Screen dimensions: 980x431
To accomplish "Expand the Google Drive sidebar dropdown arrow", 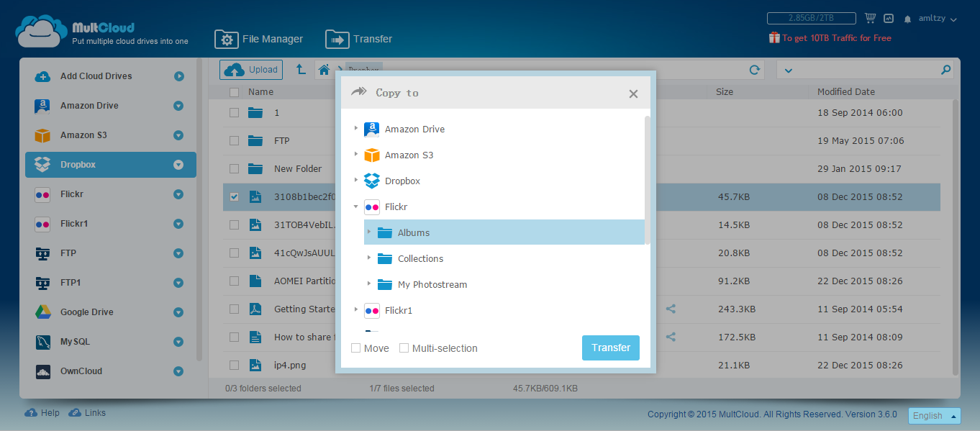I will click(x=178, y=312).
